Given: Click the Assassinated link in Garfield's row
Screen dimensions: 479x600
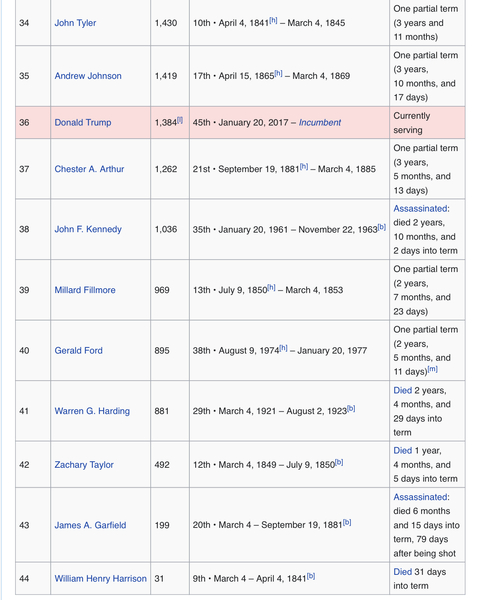Looking at the screenshot, I should [421, 497].
